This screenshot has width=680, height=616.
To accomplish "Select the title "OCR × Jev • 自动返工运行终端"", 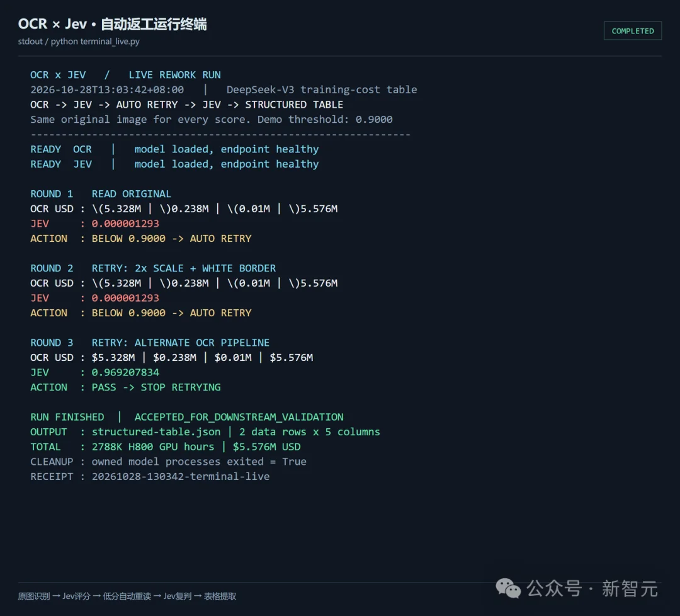I will tap(112, 24).
